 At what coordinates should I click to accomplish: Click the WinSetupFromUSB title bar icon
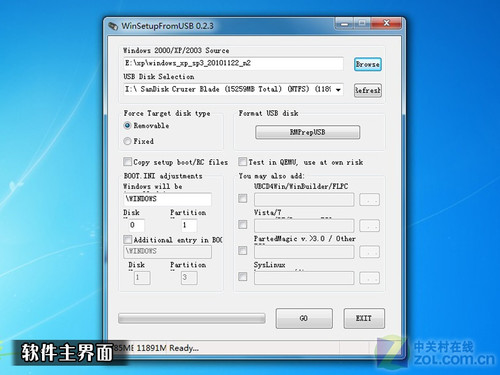[113, 26]
